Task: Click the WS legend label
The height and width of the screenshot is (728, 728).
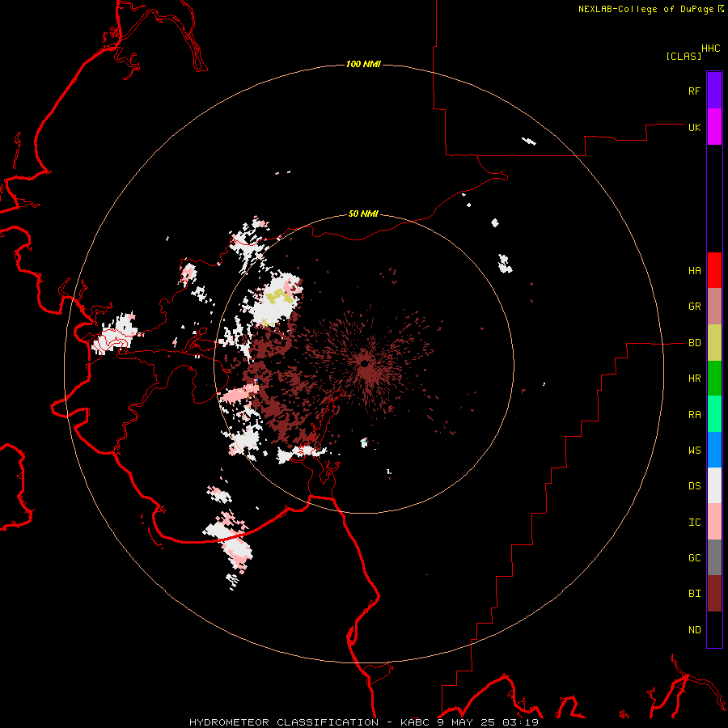Action: tap(694, 451)
